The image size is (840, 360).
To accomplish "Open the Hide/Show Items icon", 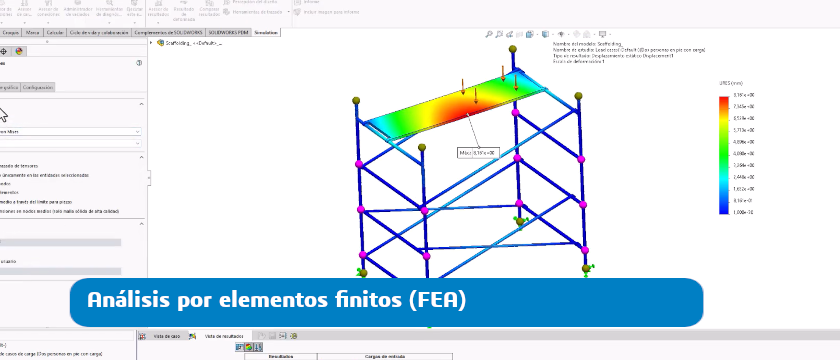I will coord(561,34).
